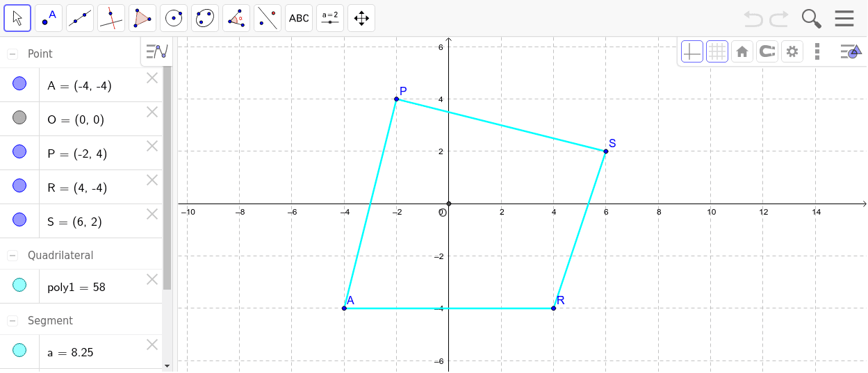The width and height of the screenshot is (868, 373).
Task: Collapse the Quadrilateral group
Action: [13, 256]
